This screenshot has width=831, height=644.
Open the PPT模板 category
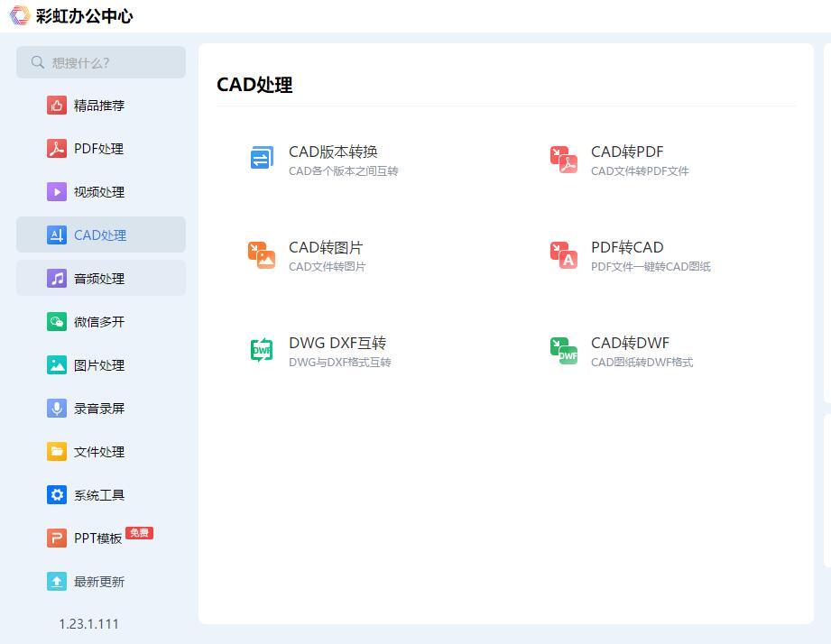[98, 538]
